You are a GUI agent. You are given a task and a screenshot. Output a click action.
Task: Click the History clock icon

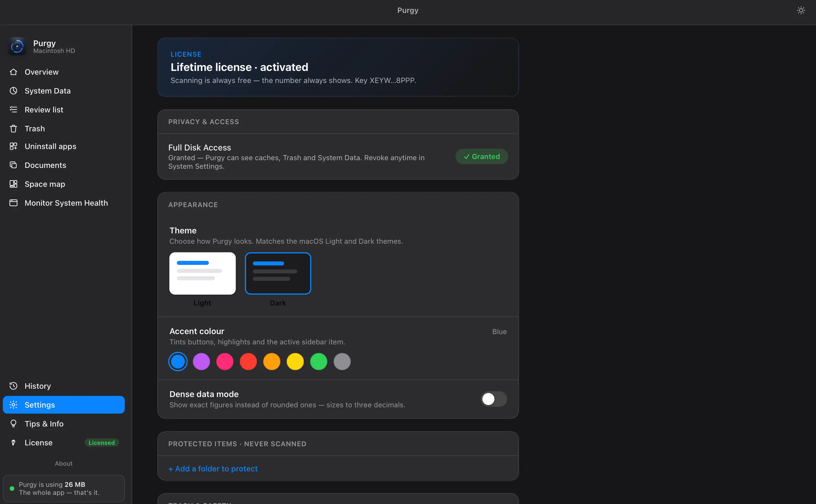tap(13, 386)
